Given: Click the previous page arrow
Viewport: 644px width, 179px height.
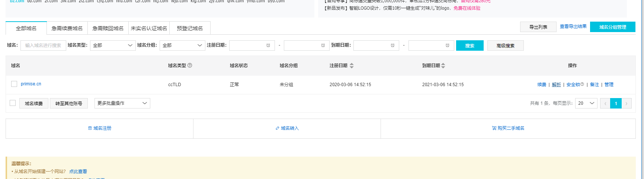Looking at the screenshot, I should point(605,103).
